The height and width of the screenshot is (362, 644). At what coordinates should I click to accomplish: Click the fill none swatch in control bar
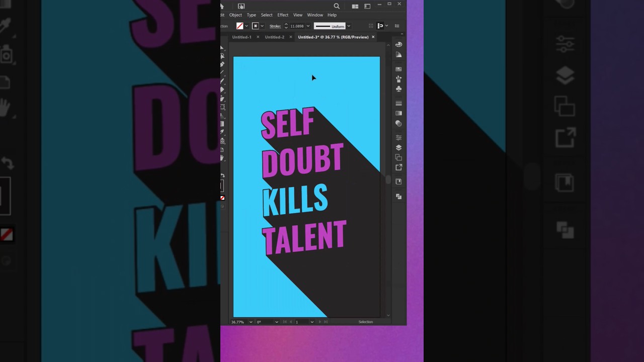tap(239, 26)
